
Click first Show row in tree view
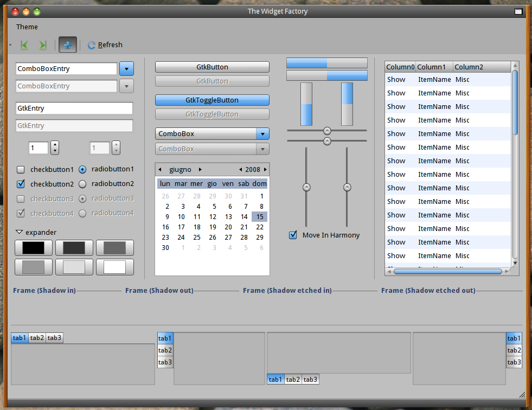448,79
